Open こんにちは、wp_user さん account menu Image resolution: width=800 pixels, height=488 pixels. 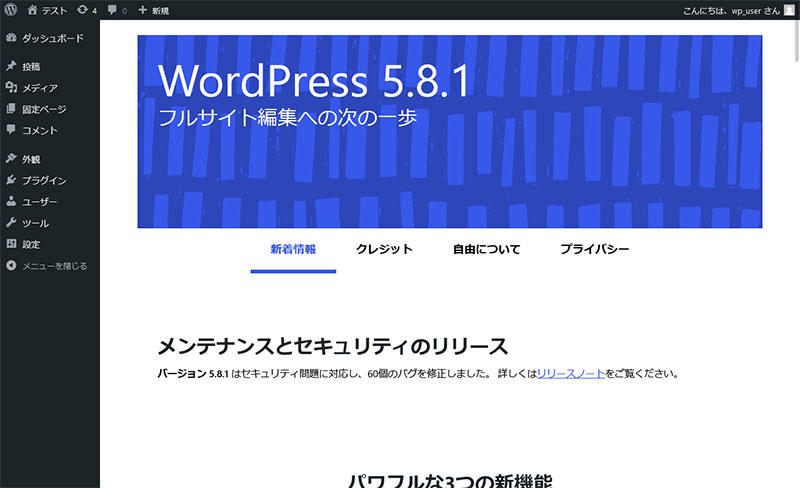tap(731, 10)
